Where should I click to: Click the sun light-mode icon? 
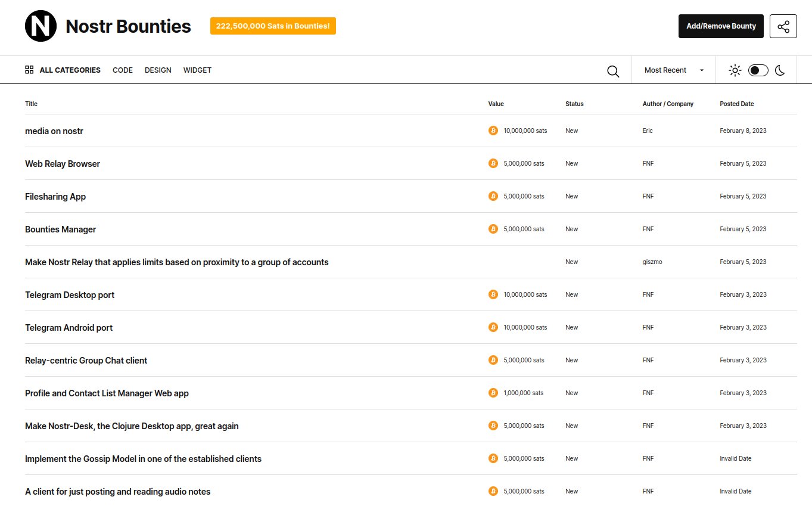[x=735, y=70]
